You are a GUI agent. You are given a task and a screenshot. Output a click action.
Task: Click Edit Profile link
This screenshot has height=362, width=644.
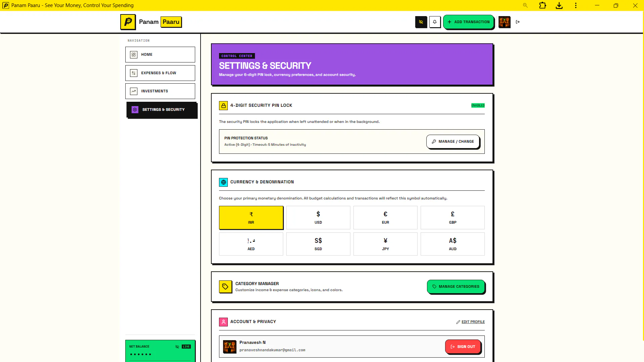coord(470,322)
